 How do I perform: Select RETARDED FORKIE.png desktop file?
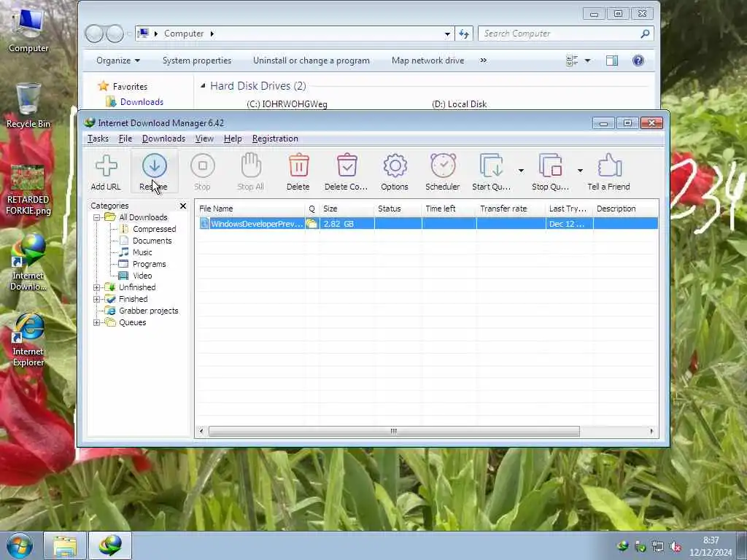click(x=28, y=190)
